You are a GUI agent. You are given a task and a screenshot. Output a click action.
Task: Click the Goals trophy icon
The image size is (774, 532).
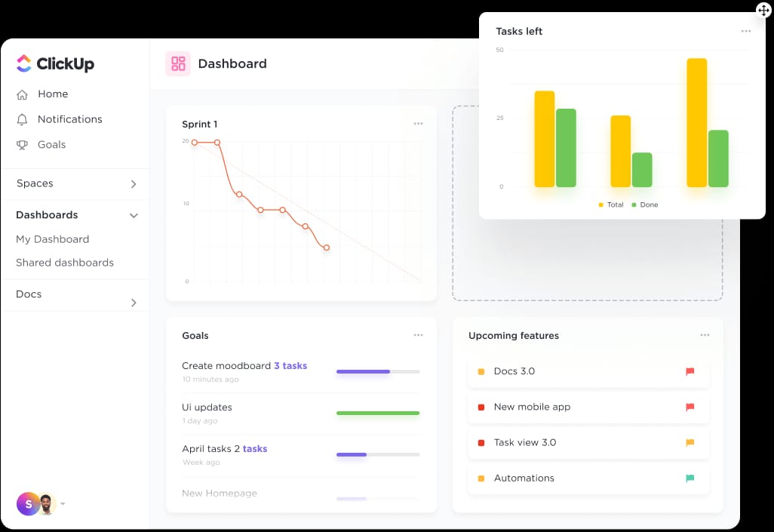tap(22, 145)
